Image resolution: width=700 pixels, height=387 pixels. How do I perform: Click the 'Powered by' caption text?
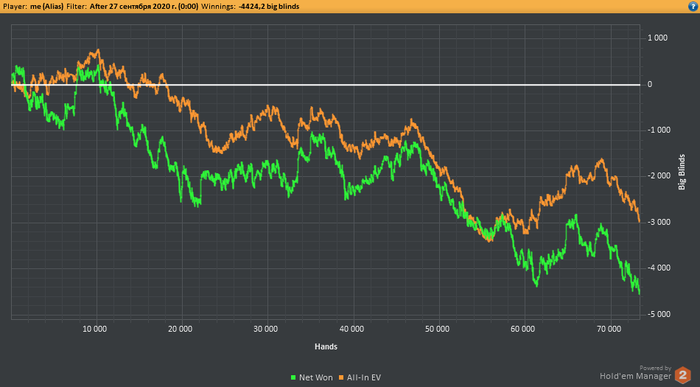click(x=655, y=368)
